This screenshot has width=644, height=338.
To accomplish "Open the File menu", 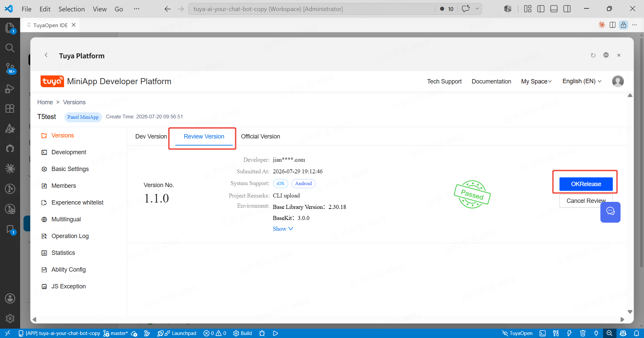I will pyautogui.click(x=26, y=9).
